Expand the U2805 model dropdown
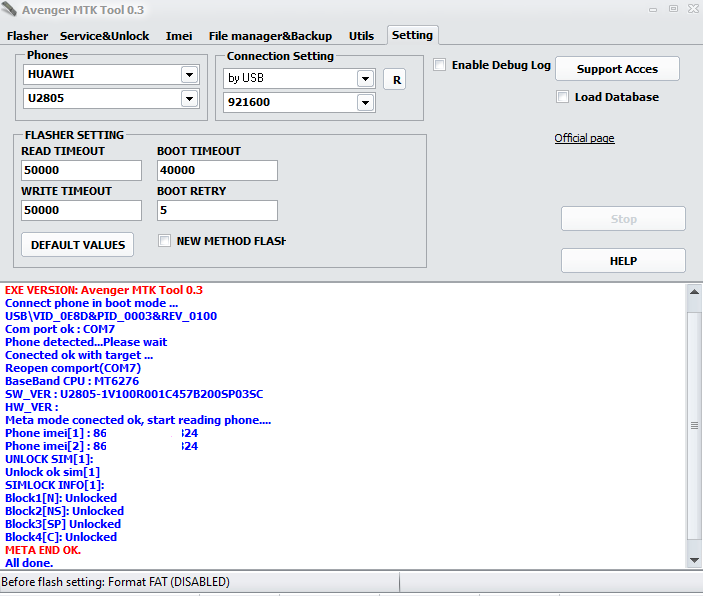Image resolution: width=703 pixels, height=596 pixels. coord(190,98)
